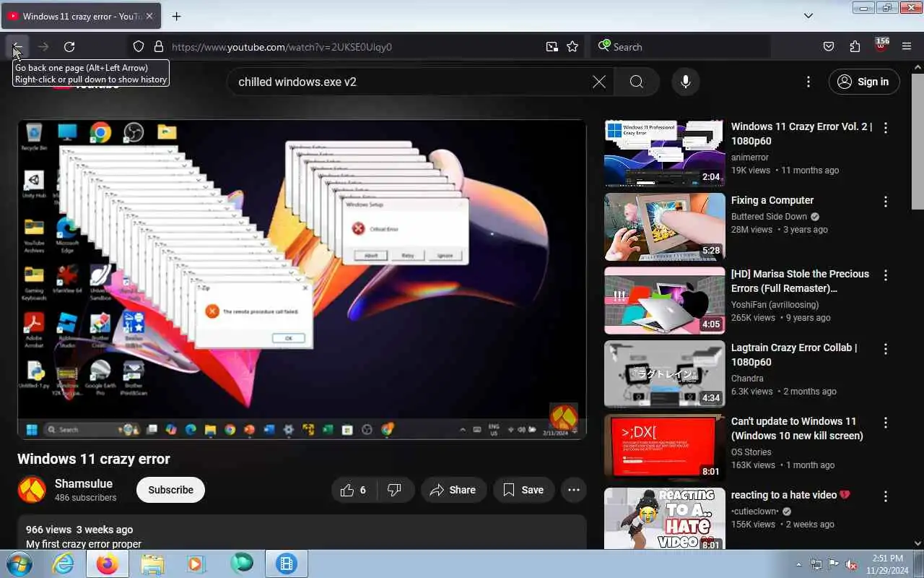Search by voice microphone button
This screenshot has height=578, width=924.
(x=686, y=82)
